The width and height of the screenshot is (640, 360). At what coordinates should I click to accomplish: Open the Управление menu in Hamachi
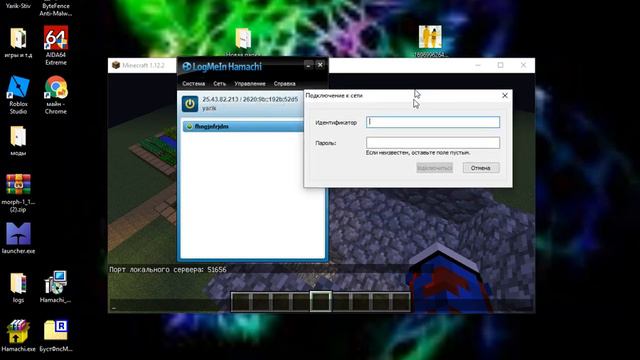[250, 84]
